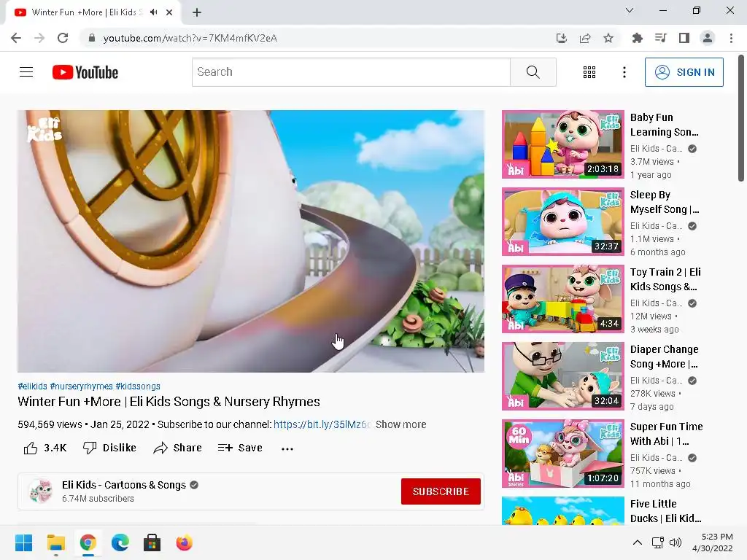747x560 pixels.
Task: Open Sleep By Myself Song thumbnail
Action: coord(562,222)
